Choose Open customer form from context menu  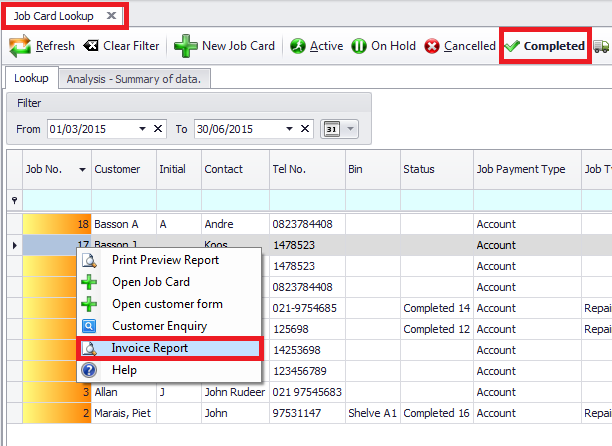click(x=169, y=304)
